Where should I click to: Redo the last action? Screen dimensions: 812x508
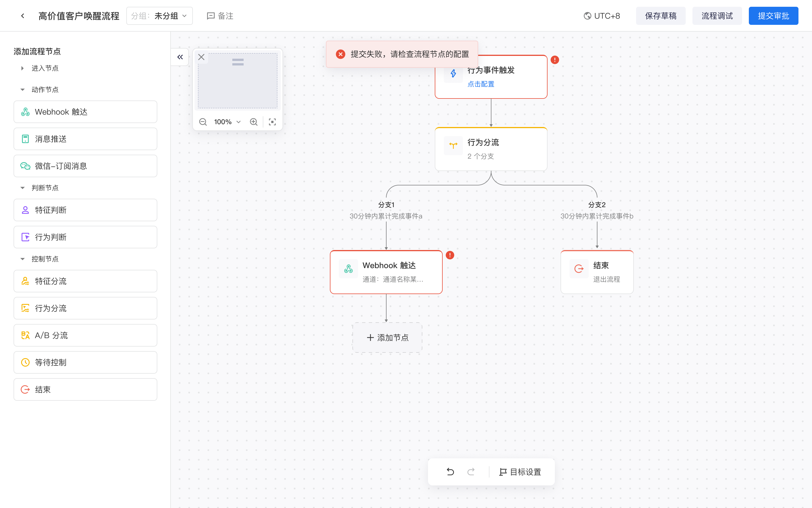[471, 472]
